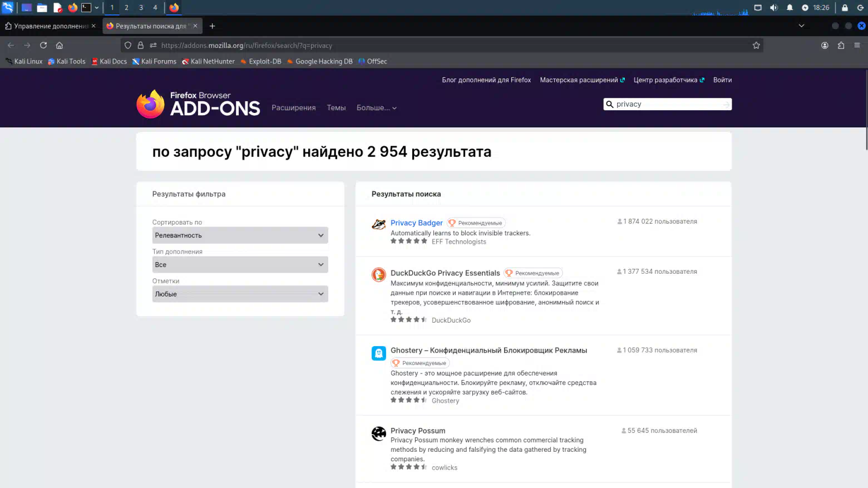Open the terminal emulator panel icon
This screenshot has width=868, height=488.
point(86,8)
